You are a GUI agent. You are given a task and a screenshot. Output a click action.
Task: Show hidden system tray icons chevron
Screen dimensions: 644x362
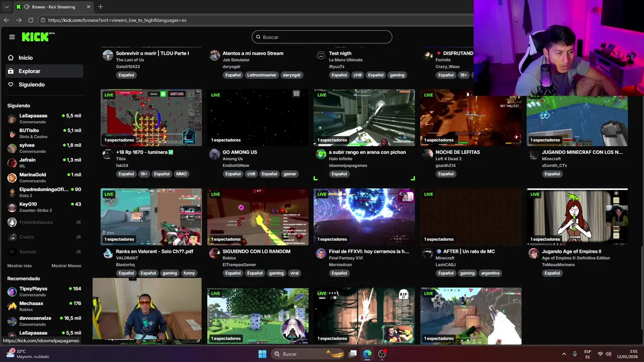click(564, 354)
